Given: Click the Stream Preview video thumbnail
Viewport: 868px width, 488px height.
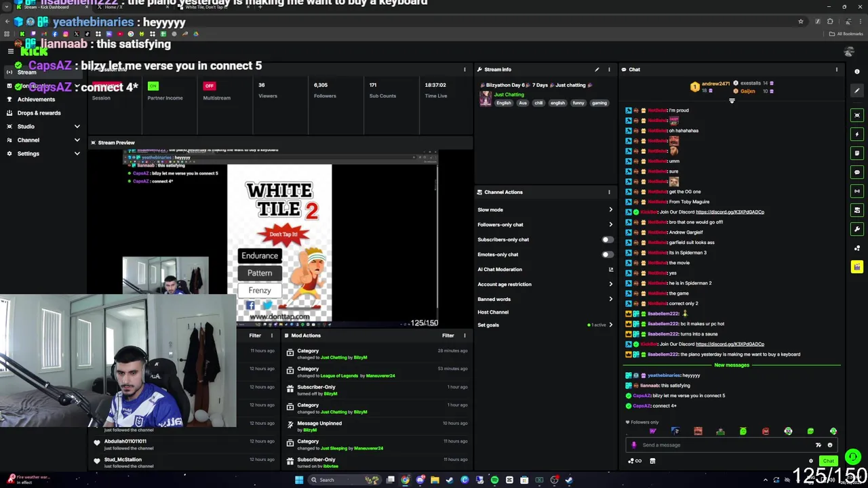Looking at the screenshot, I should pos(281,237).
